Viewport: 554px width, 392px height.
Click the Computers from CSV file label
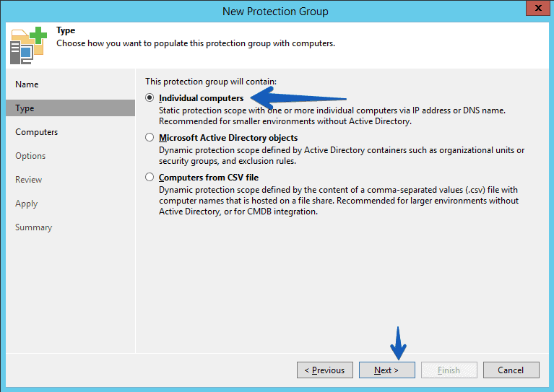[x=209, y=178]
